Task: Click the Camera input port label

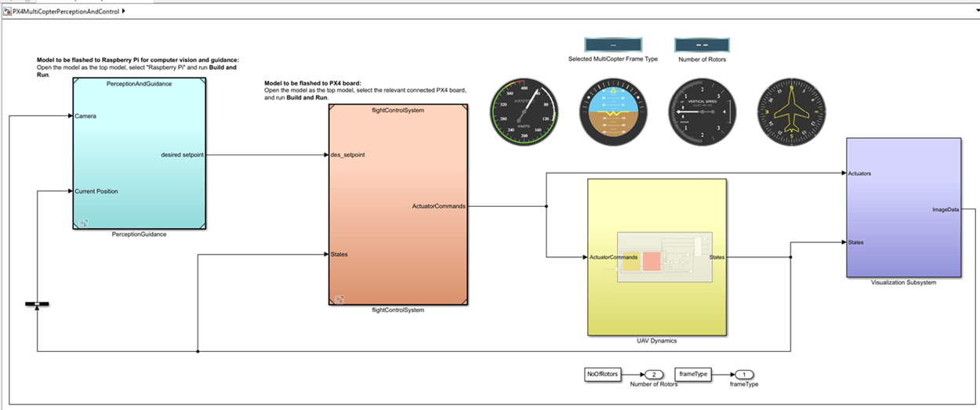Action: pyautogui.click(x=86, y=116)
